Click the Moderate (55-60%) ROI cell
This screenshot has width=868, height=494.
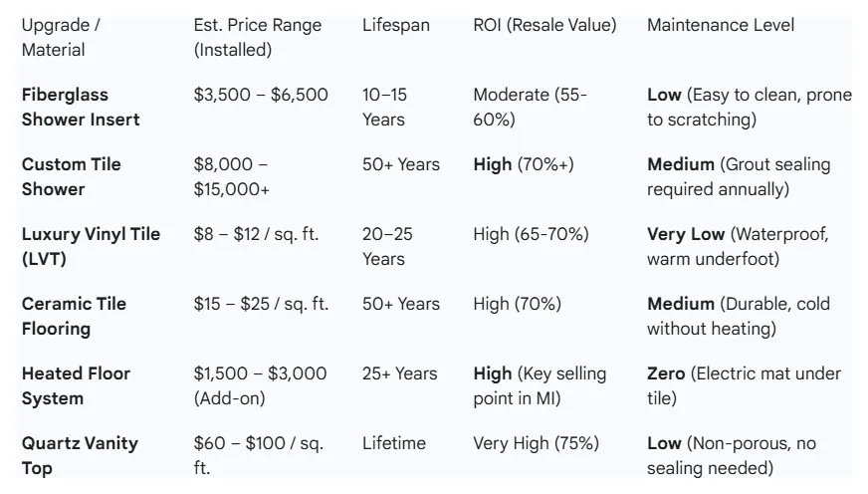(x=530, y=107)
